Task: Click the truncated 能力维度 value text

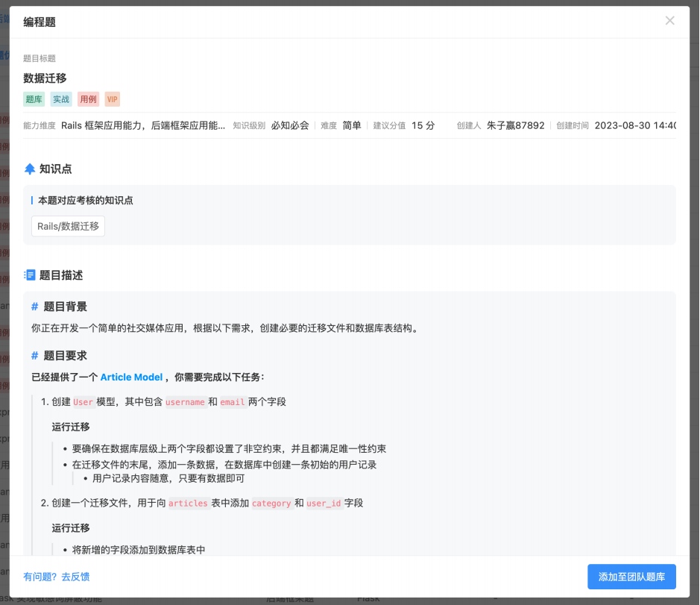Action: pos(143,125)
